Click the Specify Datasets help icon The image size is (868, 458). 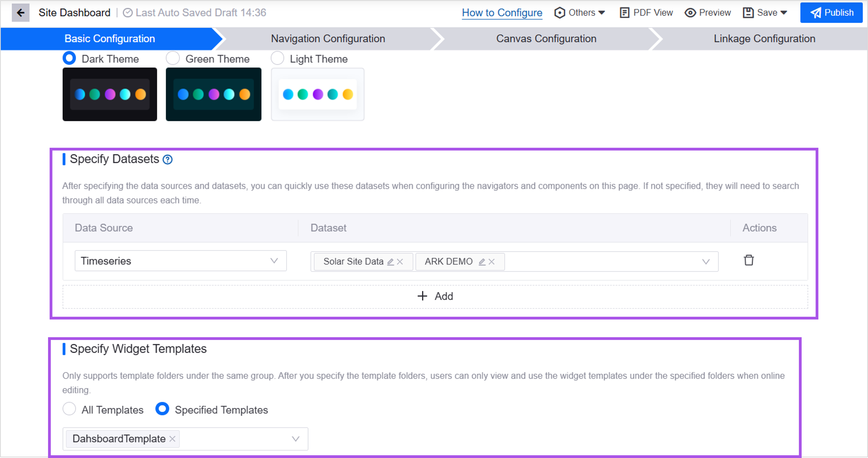point(167,159)
